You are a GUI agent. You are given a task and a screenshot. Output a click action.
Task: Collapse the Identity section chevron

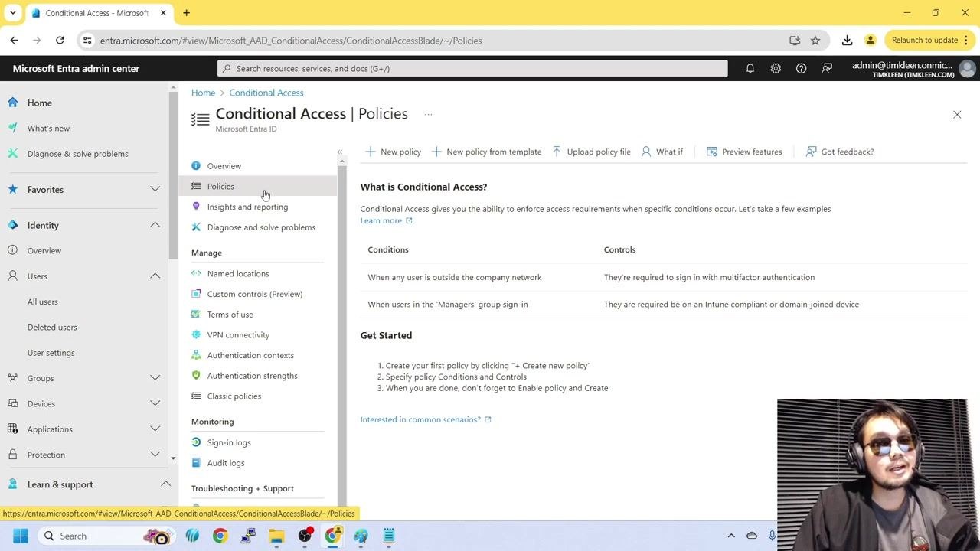tap(155, 225)
